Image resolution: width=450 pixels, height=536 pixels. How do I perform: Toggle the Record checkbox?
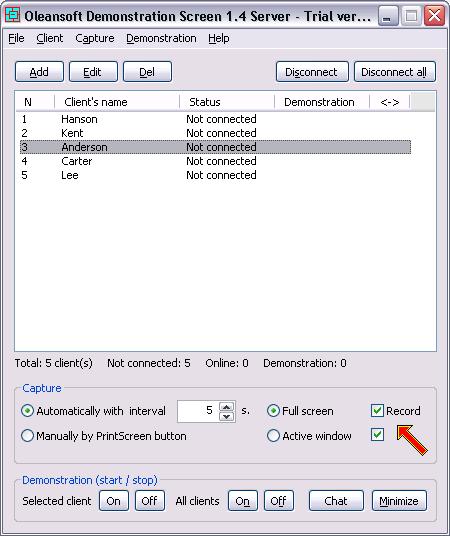click(377, 411)
